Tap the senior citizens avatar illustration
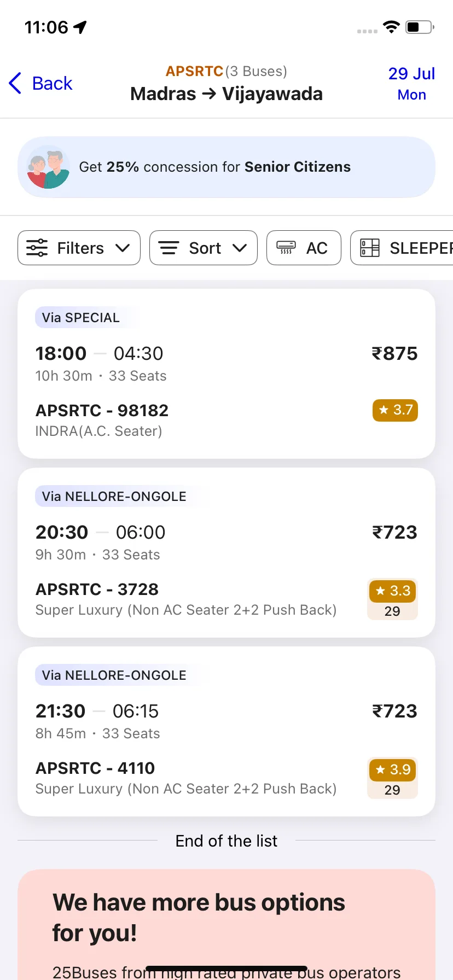The width and height of the screenshot is (453, 980). [48, 167]
